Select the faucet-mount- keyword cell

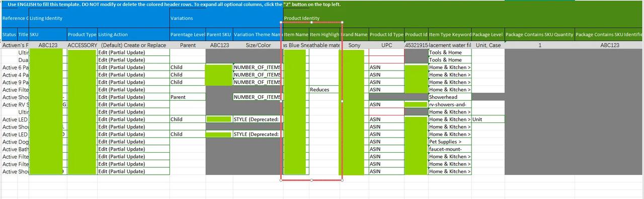point(450,149)
